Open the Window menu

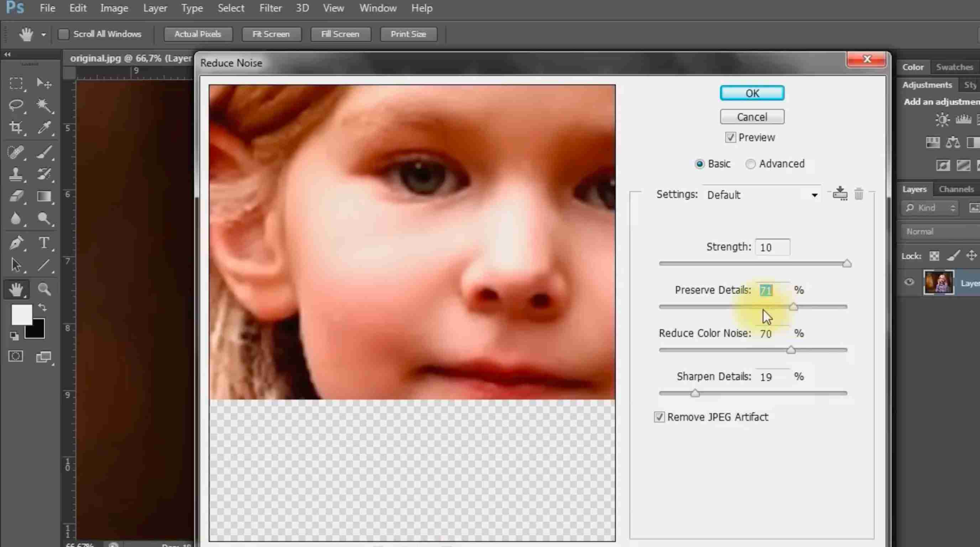pos(378,8)
